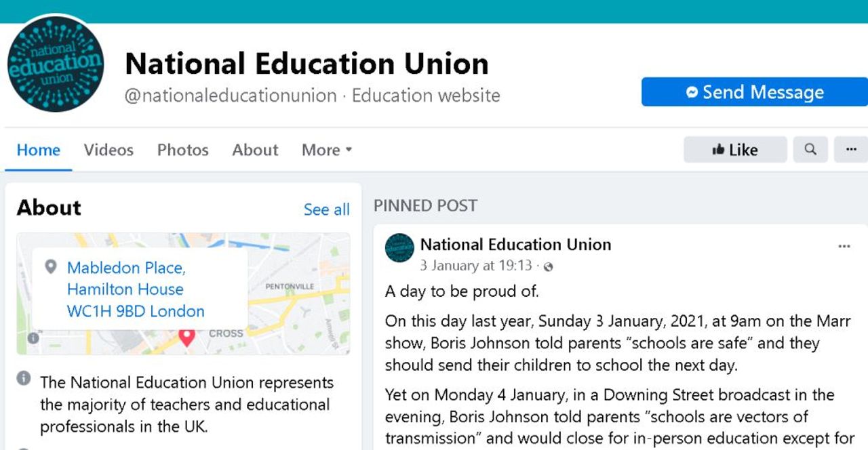Select the Home tab
868x450 pixels.
38,150
